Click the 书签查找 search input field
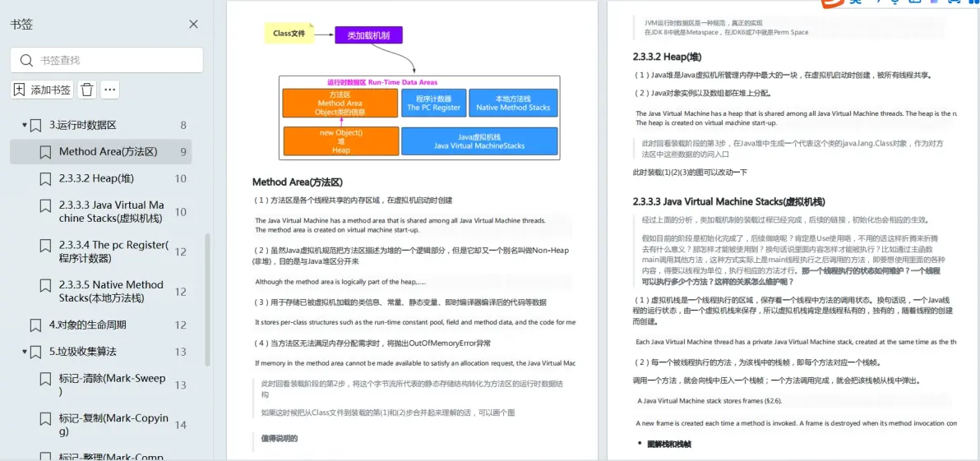980x461 pixels. [x=107, y=60]
